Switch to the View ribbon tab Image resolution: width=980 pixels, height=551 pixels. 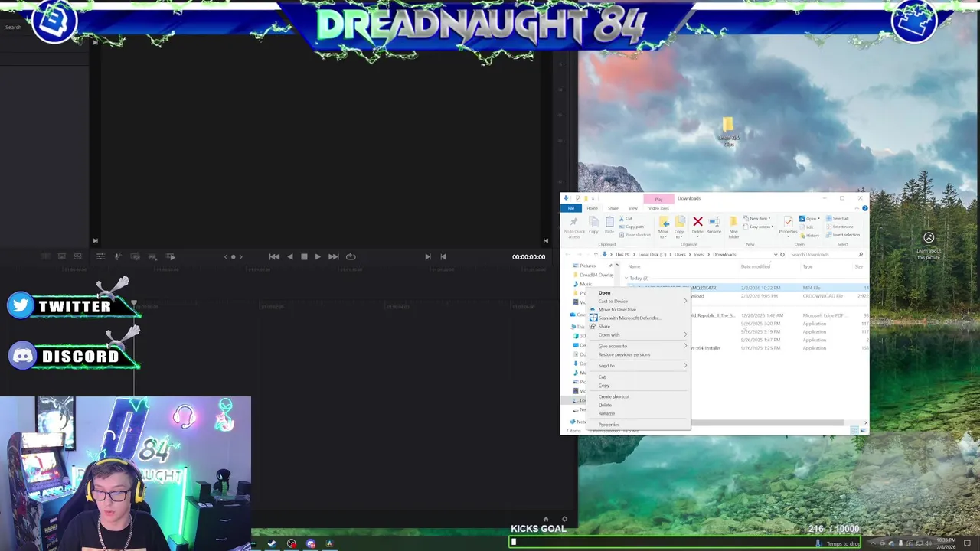pyautogui.click(x=632, y=208)
